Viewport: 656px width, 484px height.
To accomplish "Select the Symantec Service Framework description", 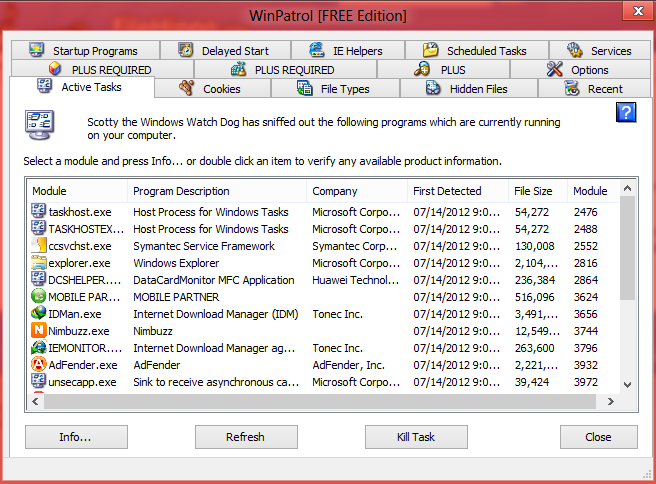I will [204, 246].
